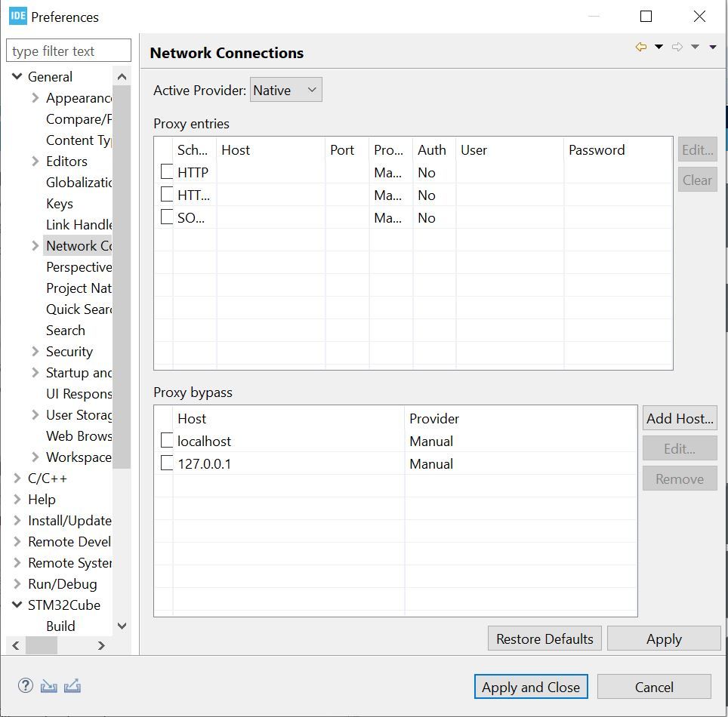Expand the Security tree node

pyautogui.click(x=35, y=351)
